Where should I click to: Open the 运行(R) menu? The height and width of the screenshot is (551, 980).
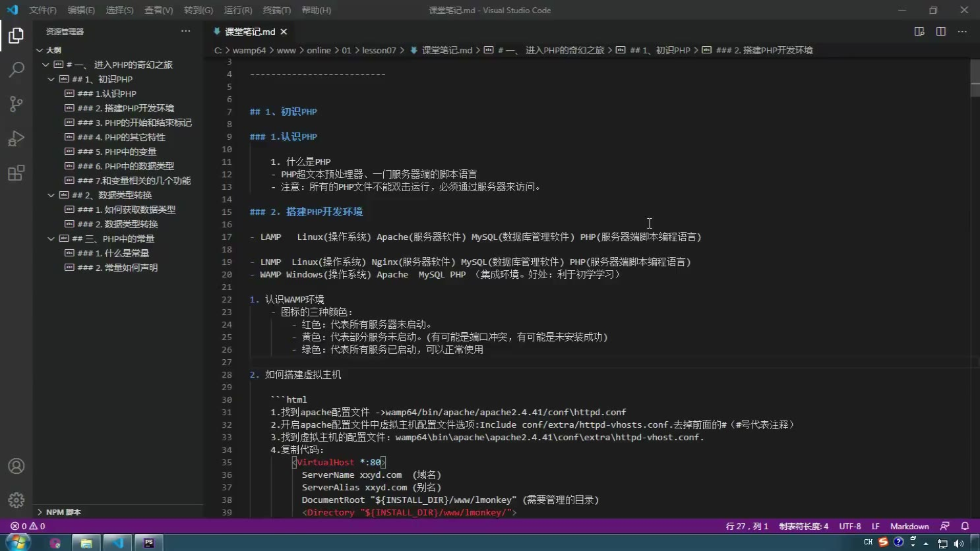(237, 10)
